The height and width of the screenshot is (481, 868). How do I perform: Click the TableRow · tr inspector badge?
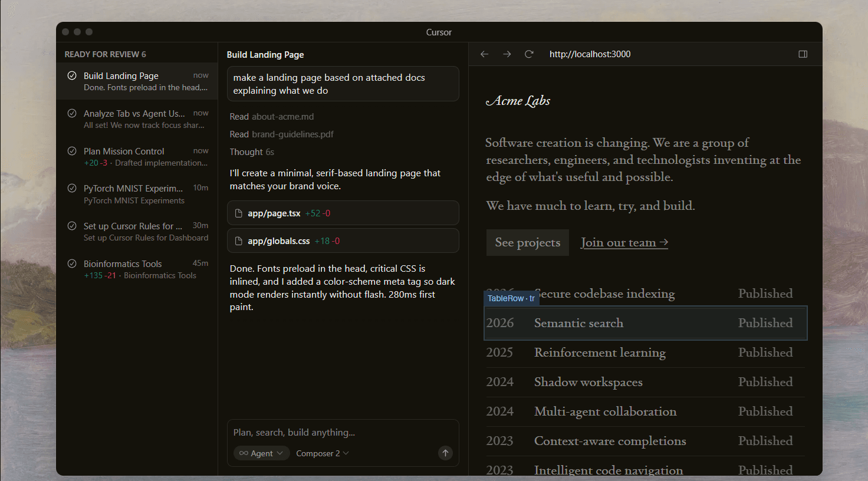point(511,298)
